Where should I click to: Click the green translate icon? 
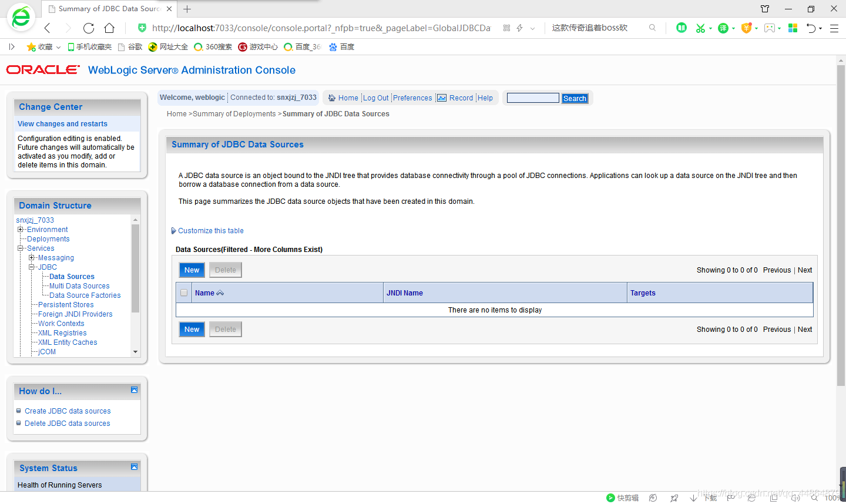pos(723,28)
